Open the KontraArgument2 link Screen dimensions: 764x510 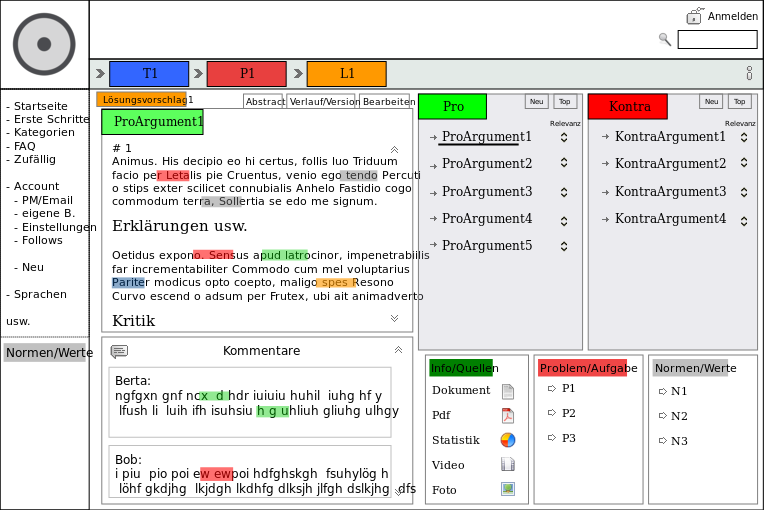coord(670,163)
